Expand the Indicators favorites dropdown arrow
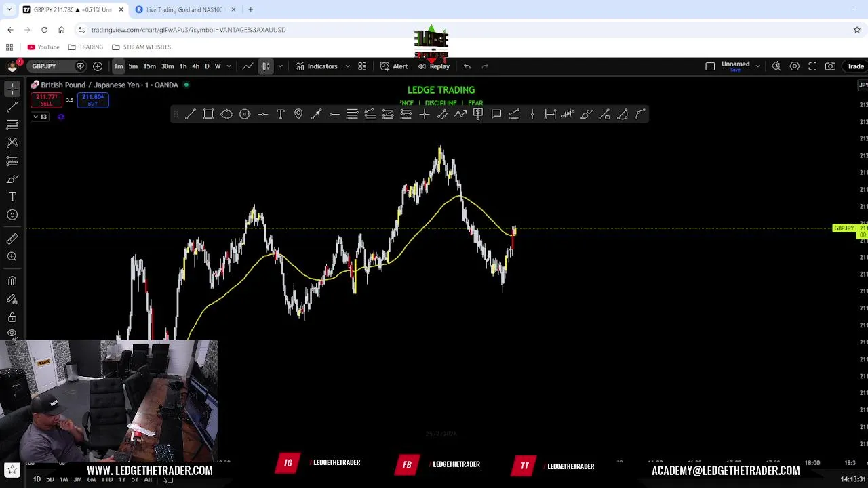The width and height of the screenshot is (868, 488). coord(347,66)
